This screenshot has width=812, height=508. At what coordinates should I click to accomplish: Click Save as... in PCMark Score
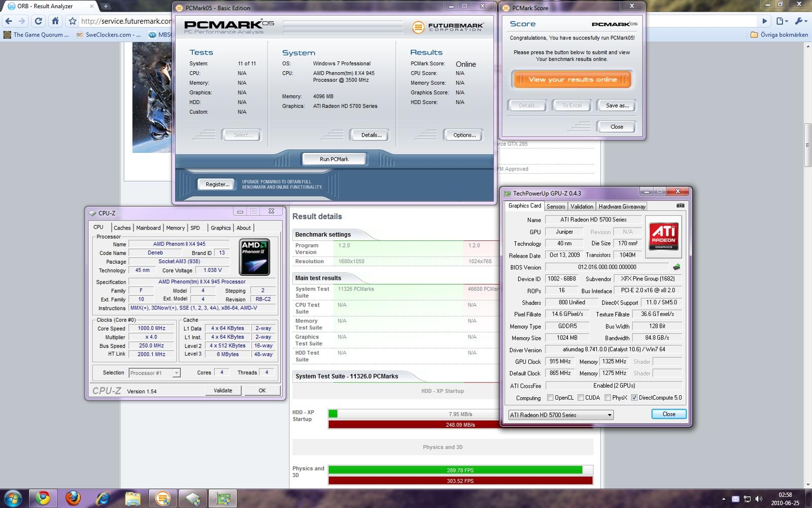coord(617,106)
